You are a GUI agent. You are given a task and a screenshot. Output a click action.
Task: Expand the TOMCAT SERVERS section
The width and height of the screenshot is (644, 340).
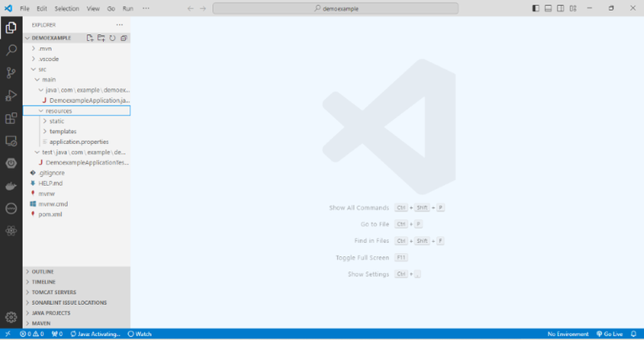77,292
